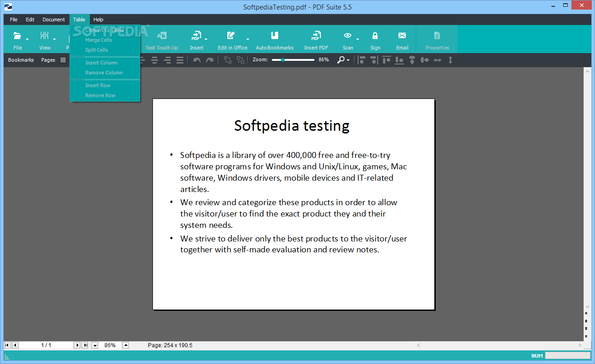
Task: Open the Sign padlock tool
Action: (375, 39)
